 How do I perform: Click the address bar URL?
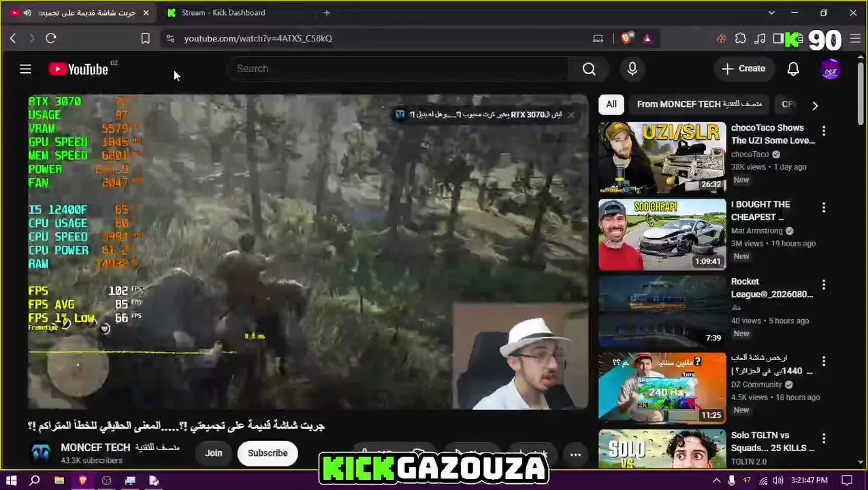[258, 39]
